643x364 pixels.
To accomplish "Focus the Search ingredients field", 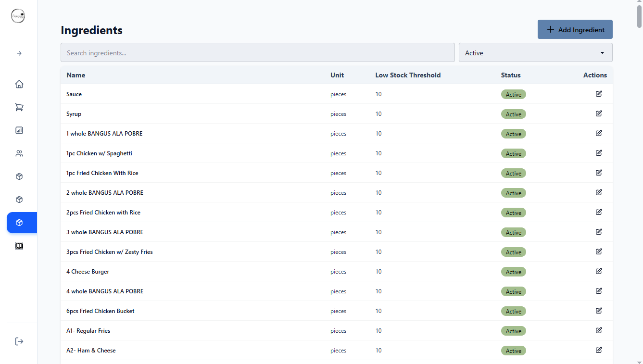I will point(257,53).
